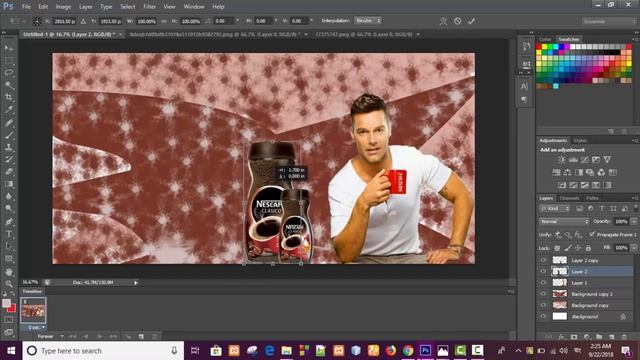Select the Pen tool
The height and width of the screenshot is (360, 640).
(x=9, y=222)
